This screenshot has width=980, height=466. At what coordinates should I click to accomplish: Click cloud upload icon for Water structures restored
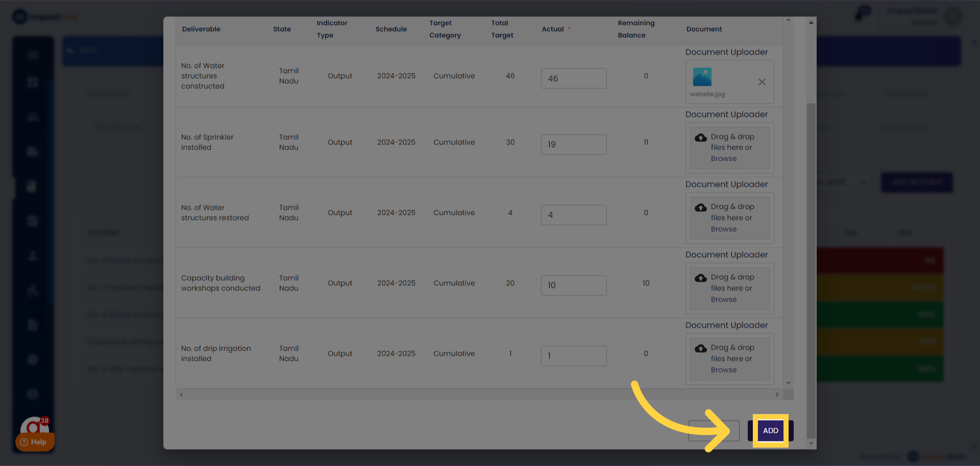[x=701, y=207]
